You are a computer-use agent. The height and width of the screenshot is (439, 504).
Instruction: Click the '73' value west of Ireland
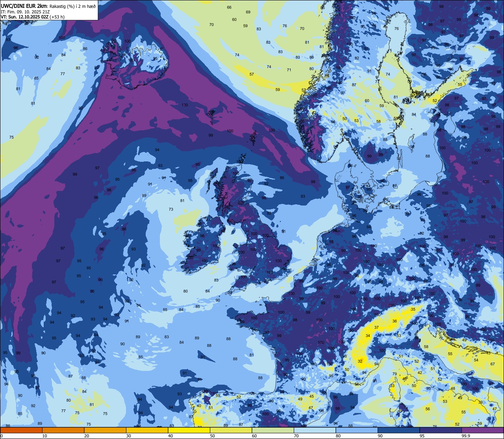coord(171,209)
